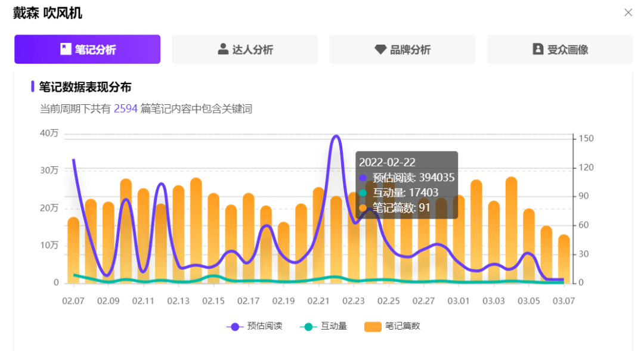644x351 pixels.
Task: Click the 02.19 date axis label
Action: [283, 301]
